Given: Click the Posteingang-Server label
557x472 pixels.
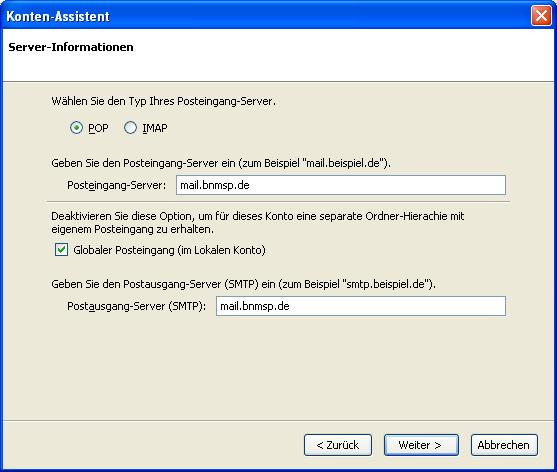Looking at the screenshot, I should point(117,185).
